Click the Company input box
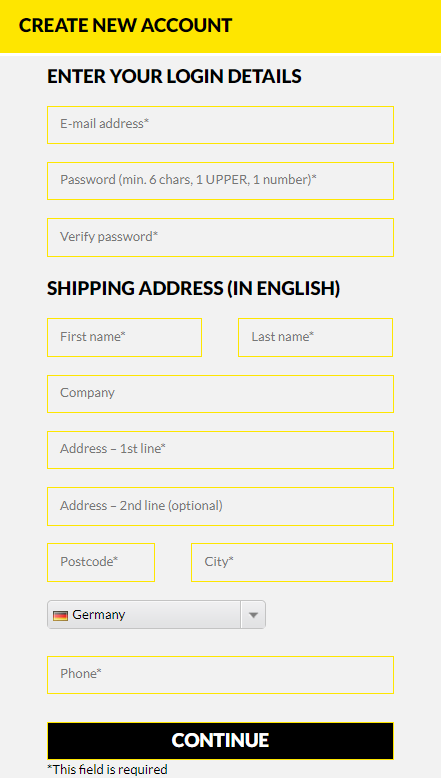Screen dimensions: 443x778 point(221,394)
